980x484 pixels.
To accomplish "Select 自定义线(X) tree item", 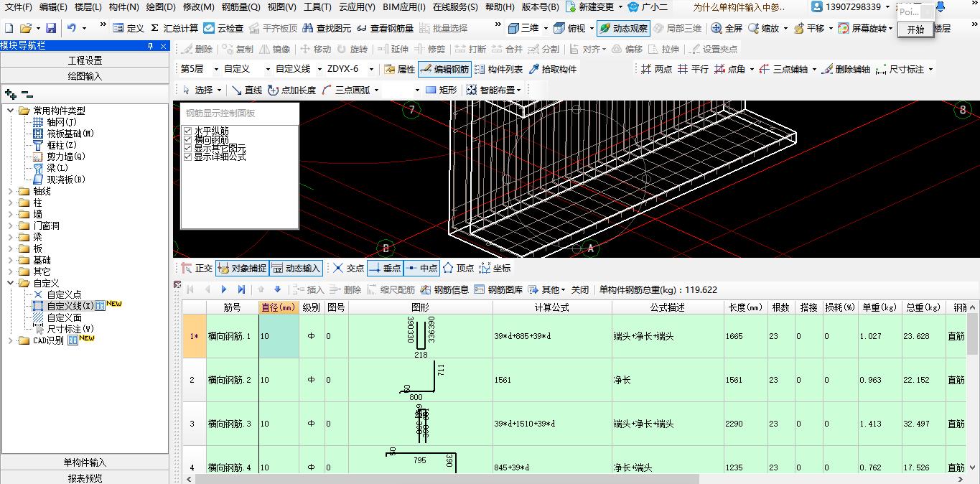I will pyautogui.click(x=70, y=306).
